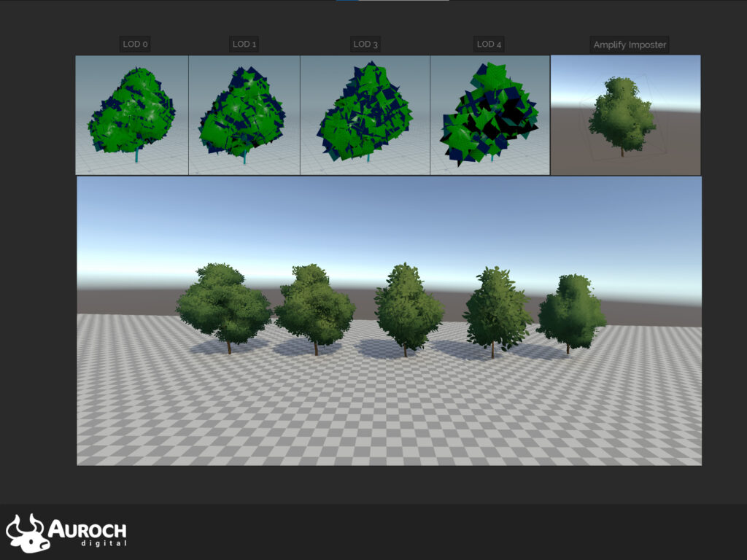Open the Amplify Imposter label
The width and height of the screenshot is (747, 560).
pos(630,44)
